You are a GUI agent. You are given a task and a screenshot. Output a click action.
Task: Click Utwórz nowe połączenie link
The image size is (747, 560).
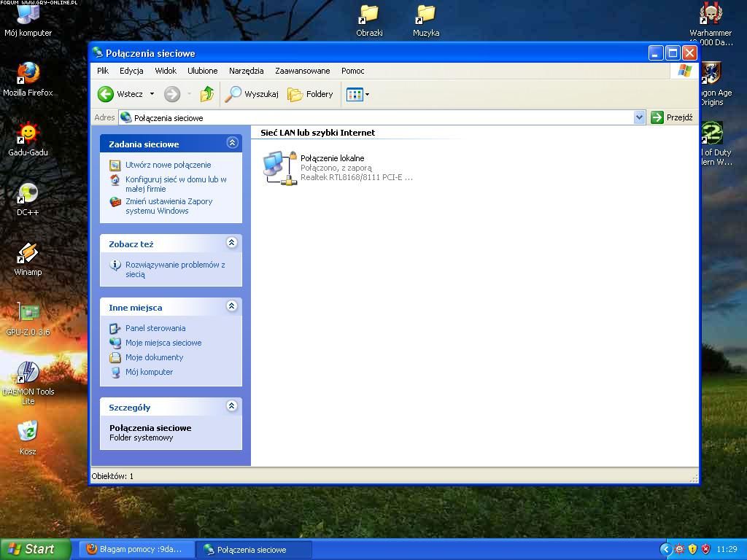pyautogui.click(x=168, y=165)
